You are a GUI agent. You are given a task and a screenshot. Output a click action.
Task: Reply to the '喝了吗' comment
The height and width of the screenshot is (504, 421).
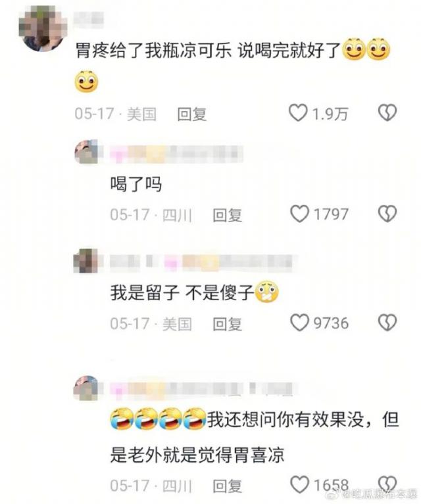pyautogui.click(x=227, y=215)
